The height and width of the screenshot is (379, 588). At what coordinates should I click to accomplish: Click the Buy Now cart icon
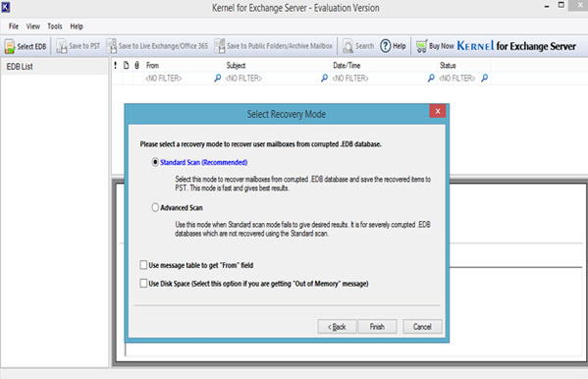[x=421, y=46]
